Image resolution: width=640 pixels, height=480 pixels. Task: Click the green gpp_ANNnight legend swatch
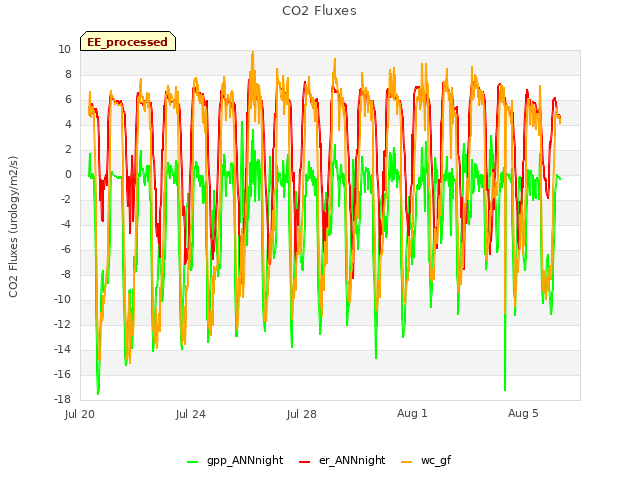click(x=192, y=462)
